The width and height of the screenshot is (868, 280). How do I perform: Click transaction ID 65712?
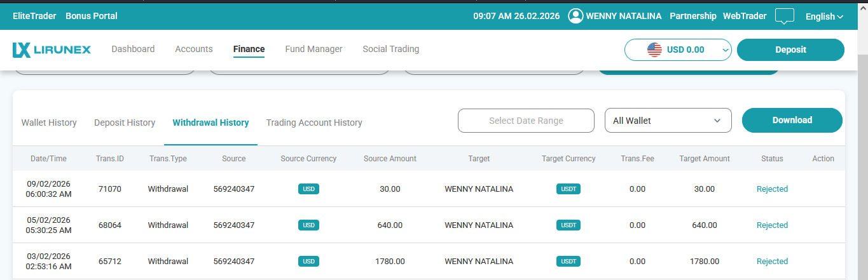[x=110, y=262]
